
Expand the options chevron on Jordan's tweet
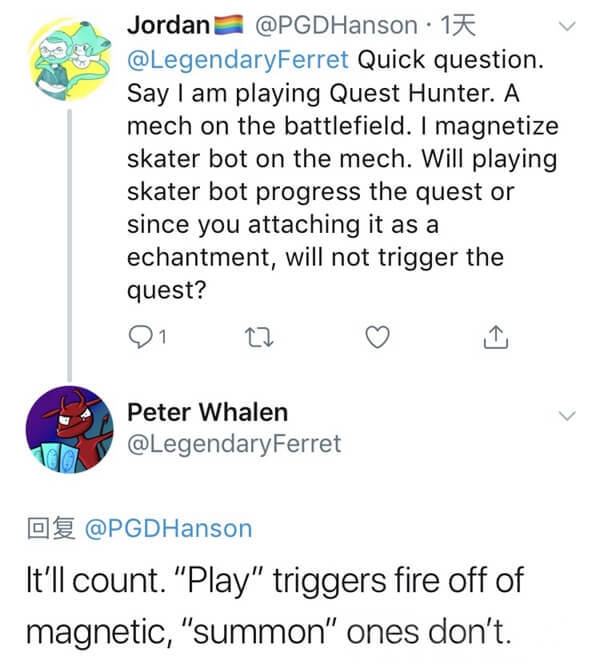point(567,28)
